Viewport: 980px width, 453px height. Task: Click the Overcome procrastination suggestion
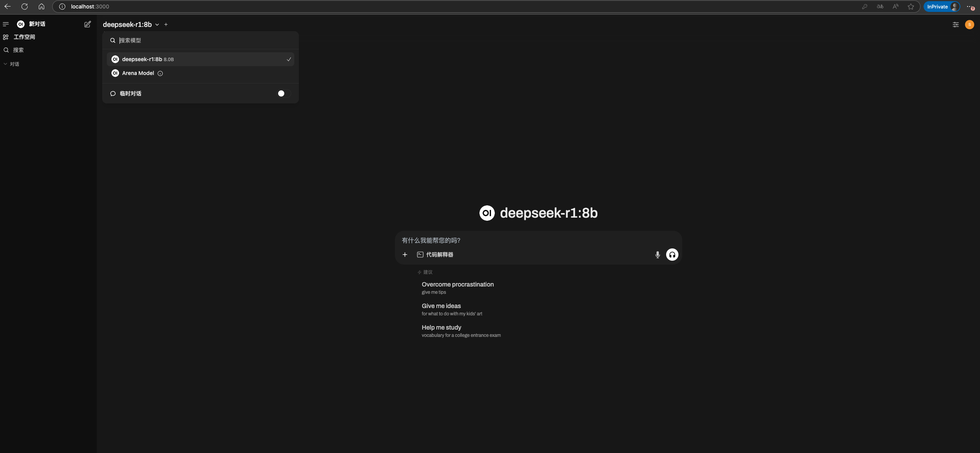tap(457, 288)
